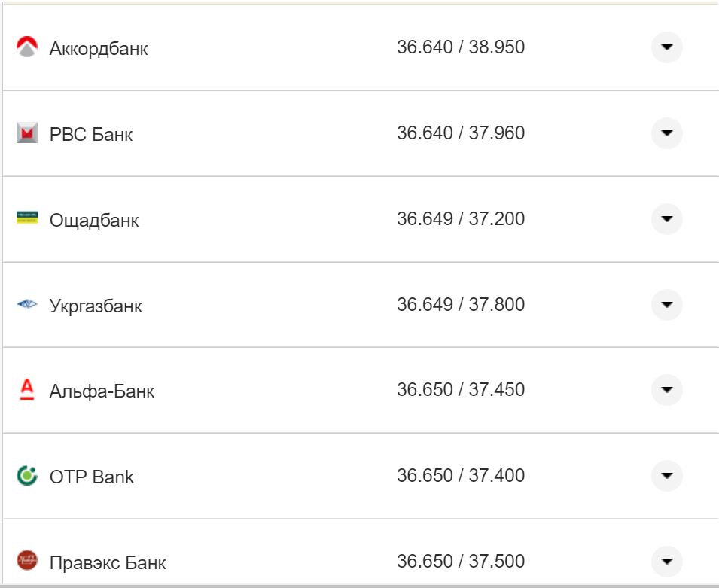Expand the Укргазбанк rate details

666,305
